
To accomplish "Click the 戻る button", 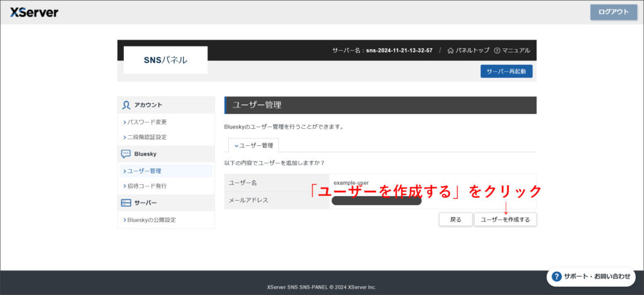I will coord(455,220).
